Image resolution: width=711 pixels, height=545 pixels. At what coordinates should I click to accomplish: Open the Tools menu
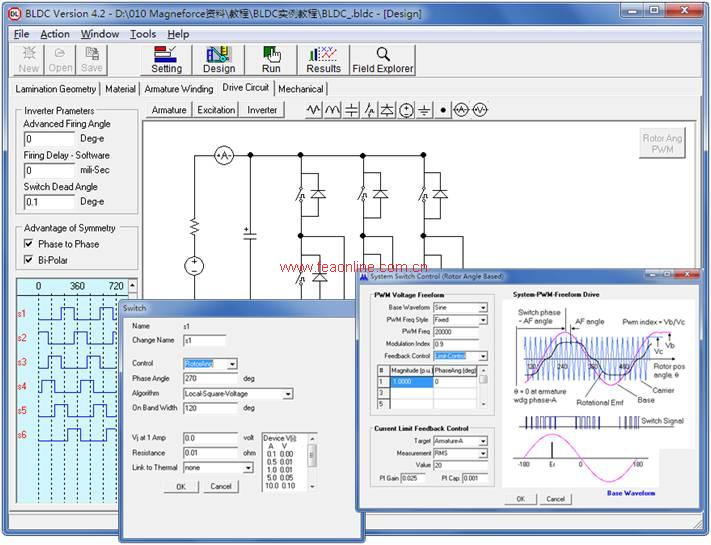click(x=143, y=34)
